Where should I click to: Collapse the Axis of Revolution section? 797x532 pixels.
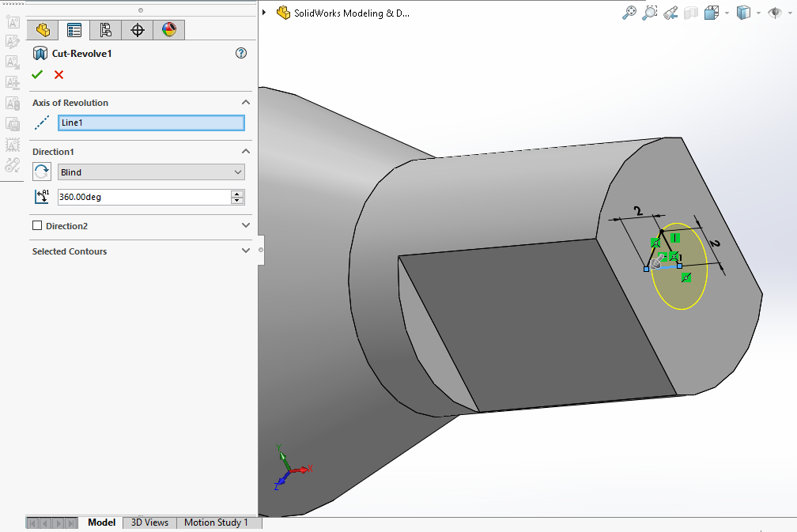coord(245,103)
